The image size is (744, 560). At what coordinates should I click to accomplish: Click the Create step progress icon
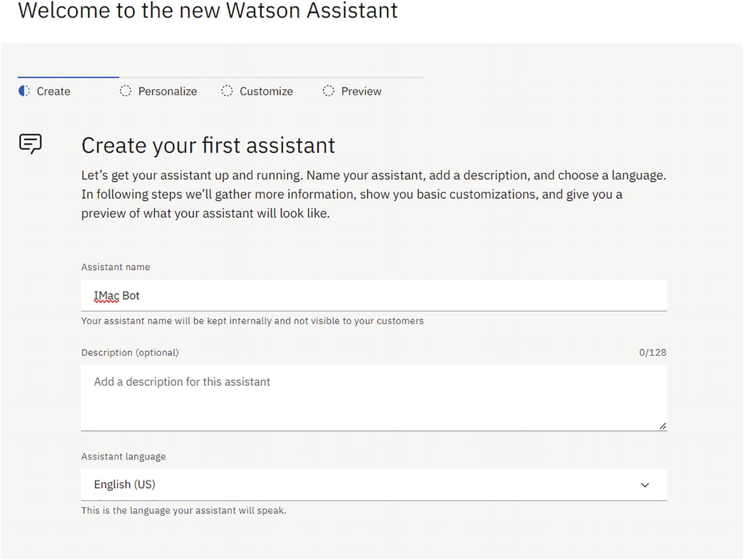pyautogui.click(x=24, y=91)
